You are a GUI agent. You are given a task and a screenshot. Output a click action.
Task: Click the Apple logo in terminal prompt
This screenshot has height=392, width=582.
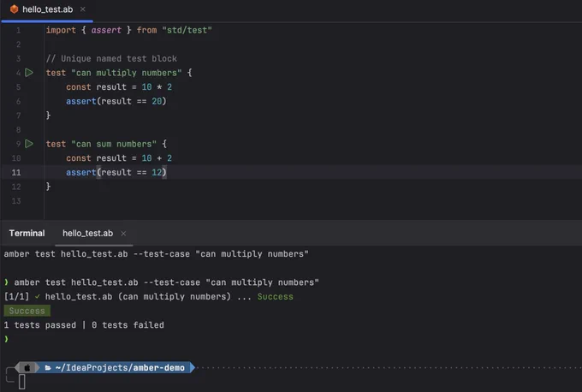[x=27, y=368]
